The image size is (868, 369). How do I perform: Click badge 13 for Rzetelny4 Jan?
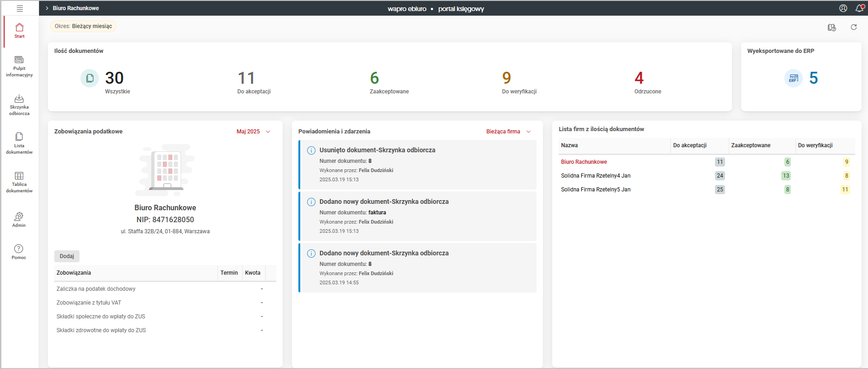pos(786,176)
